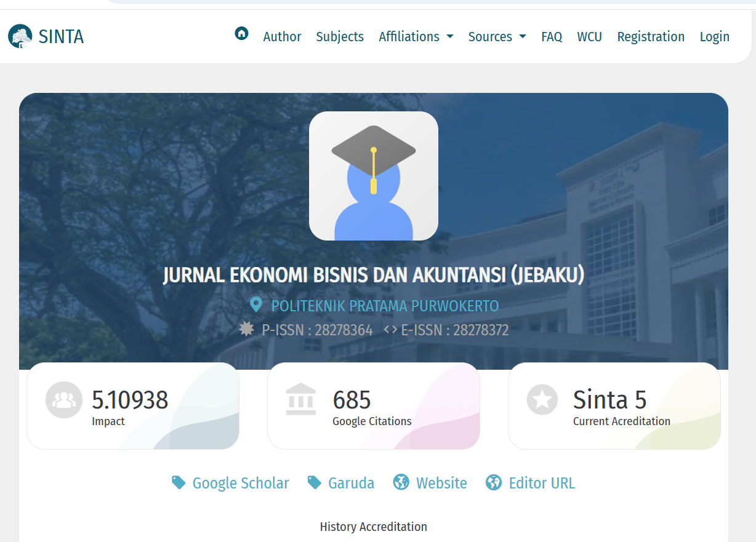Go to the home icon in navbar
This screenshot has height=542, width=756.
point(241,33)
